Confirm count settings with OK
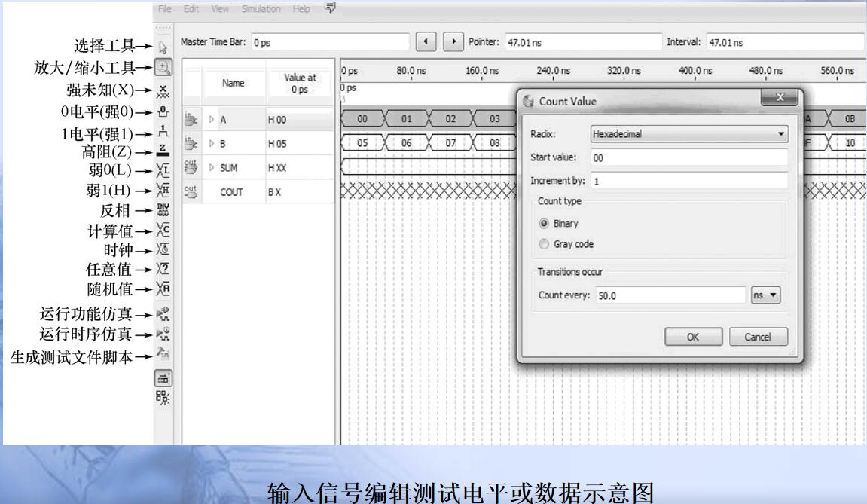The width and height of the screenshot is (867, 504). (x=692, y=337)
